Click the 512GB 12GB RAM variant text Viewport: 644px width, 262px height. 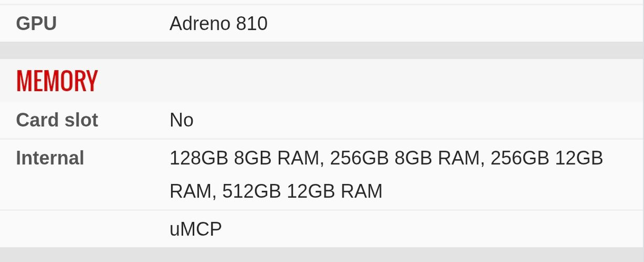(x=302, y=191)
